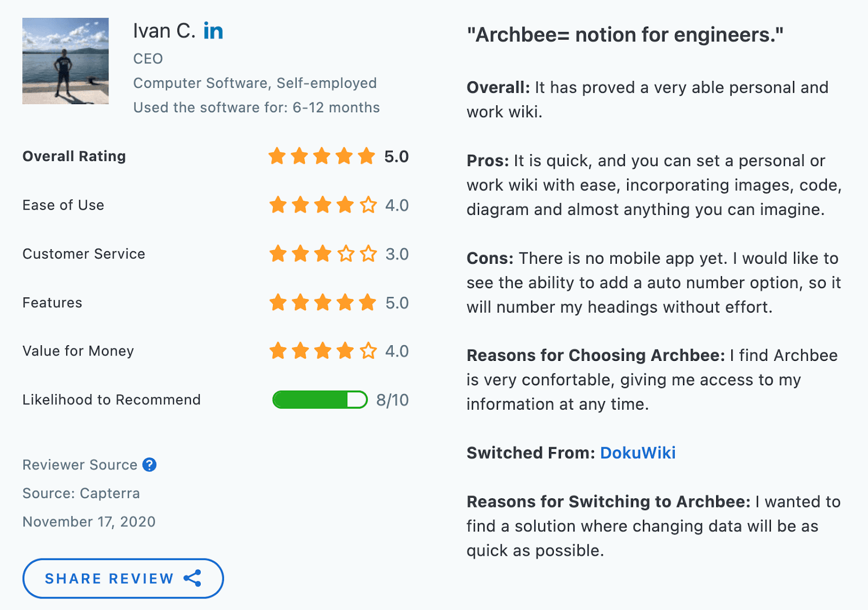Click the fifth star of Overall Rating
Image resolution: width=868 pixels, height=610 pixels.
[367, 156]
